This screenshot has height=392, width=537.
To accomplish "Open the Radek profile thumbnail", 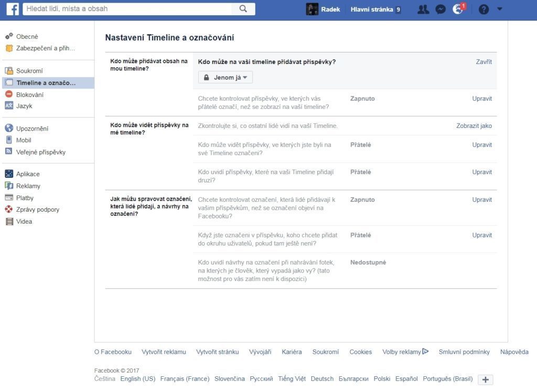I will (312, 9).
